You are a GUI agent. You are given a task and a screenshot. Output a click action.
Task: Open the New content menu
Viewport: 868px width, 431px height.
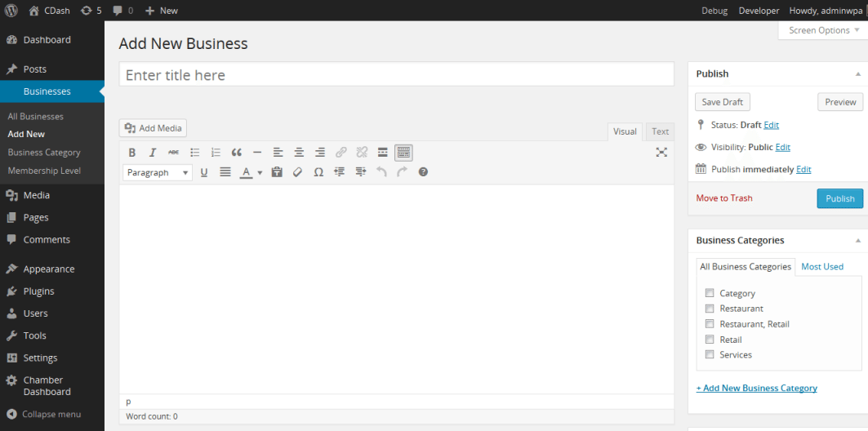coord(162,10)
